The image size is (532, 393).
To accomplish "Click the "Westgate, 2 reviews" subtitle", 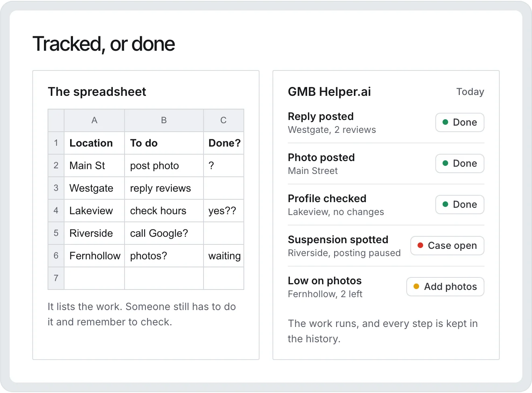I will pyautogui.click(x=332, y=130).
